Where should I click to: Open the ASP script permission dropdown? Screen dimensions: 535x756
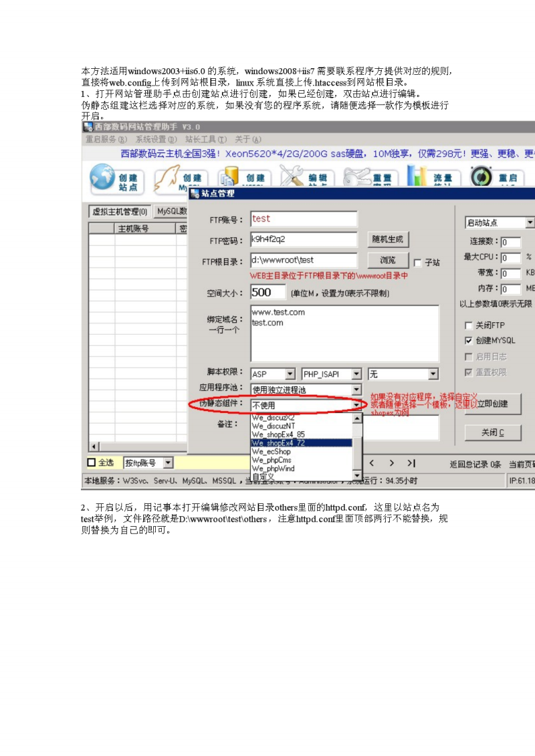click(290, 374)
